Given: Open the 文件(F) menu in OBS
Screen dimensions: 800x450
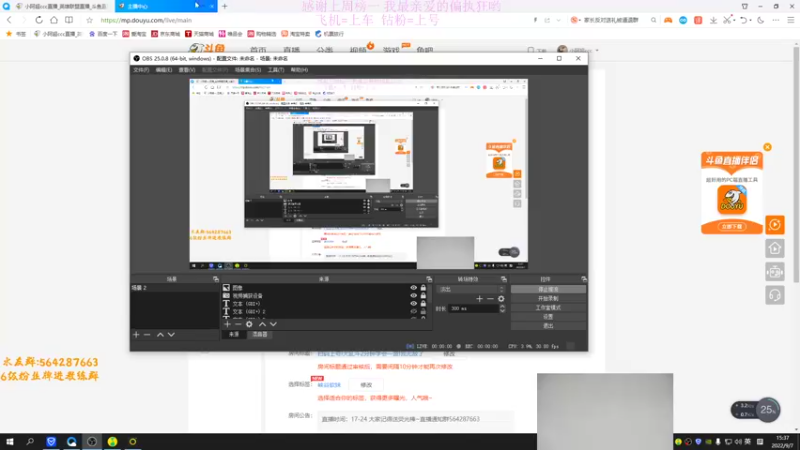Looking at the screenshot, I should click(141, 70).
